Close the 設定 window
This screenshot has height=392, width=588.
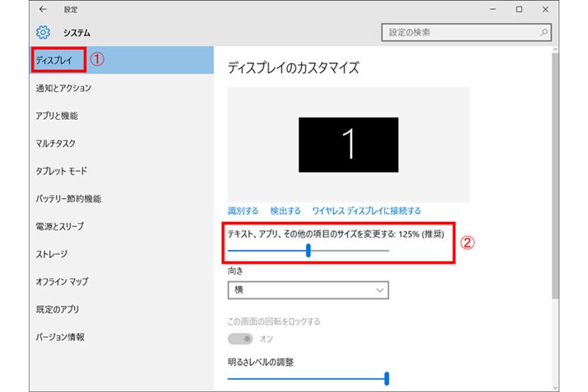[545, 9]
